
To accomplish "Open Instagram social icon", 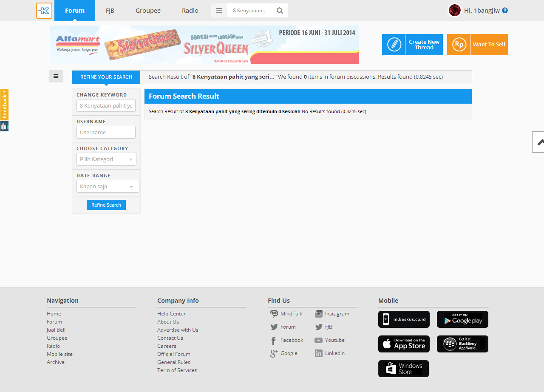I will 319,314.
